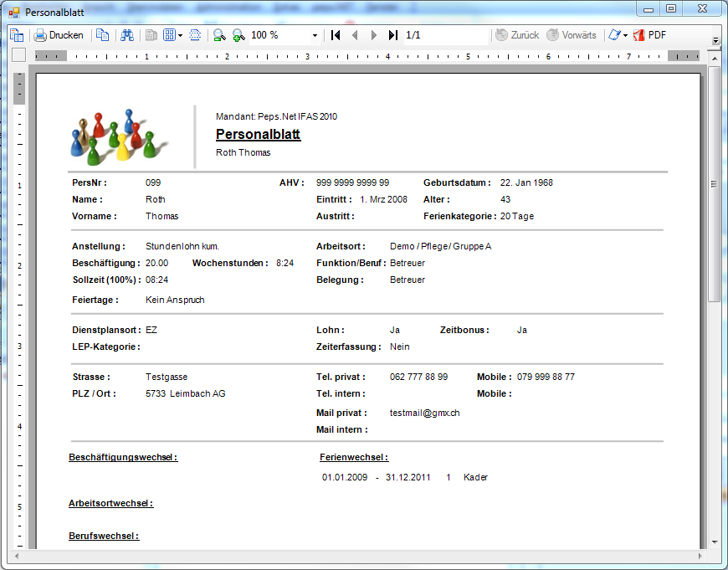Go to the next page arrow

pos(374,35)
